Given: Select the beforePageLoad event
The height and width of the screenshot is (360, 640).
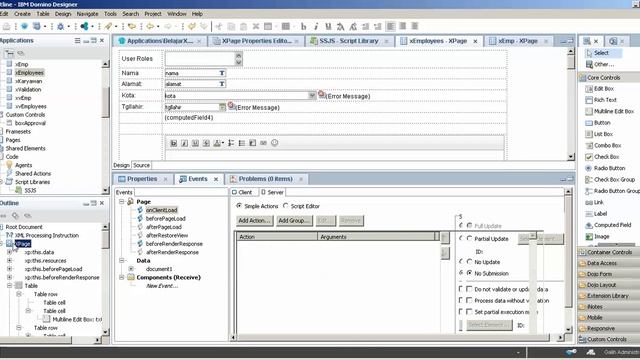Looking at the screenshot, I should pos(166,219).
